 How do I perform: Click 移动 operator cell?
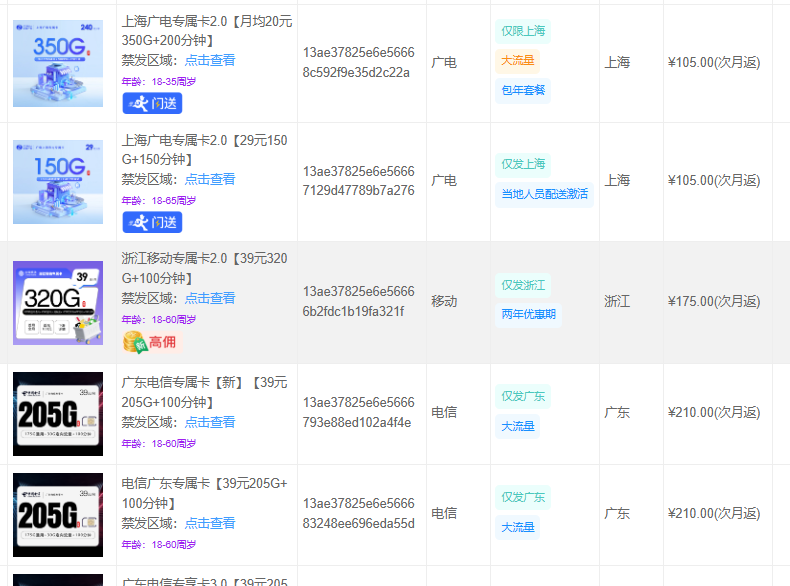(x=444, y=301)
